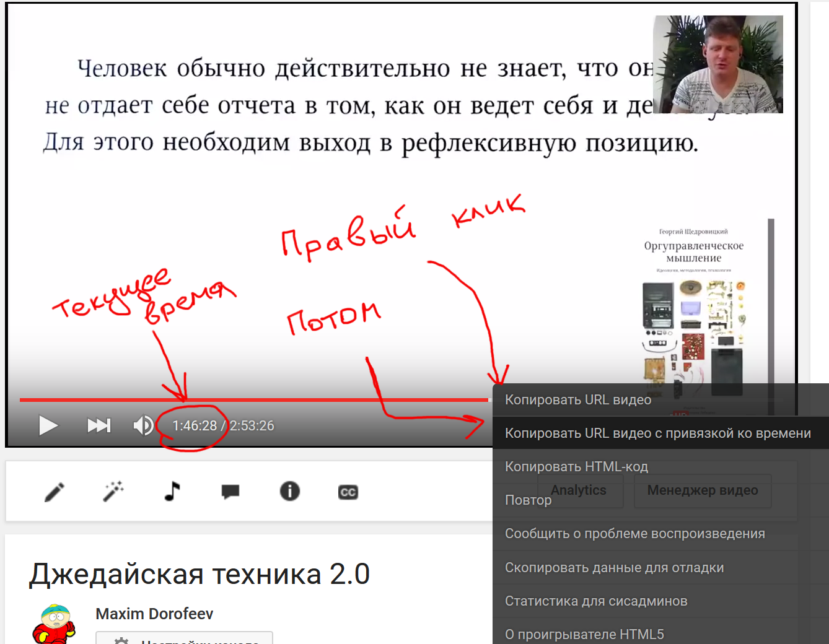Choose 'Копировать URL видео с привязкой ко времени'
The image size is (829, 644).
click(x=657, y=433)
